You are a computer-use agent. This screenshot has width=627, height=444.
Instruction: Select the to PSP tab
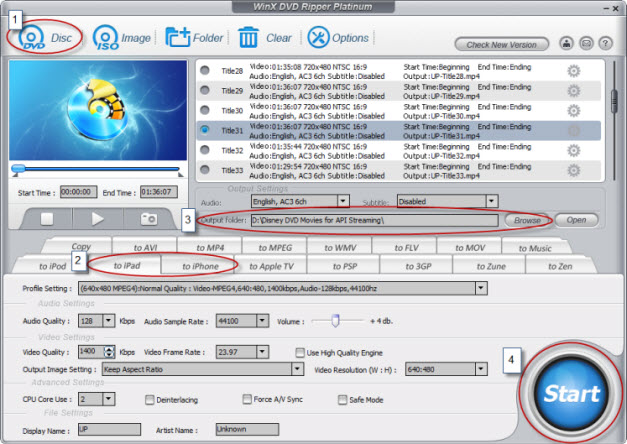(x=345, y=266)
